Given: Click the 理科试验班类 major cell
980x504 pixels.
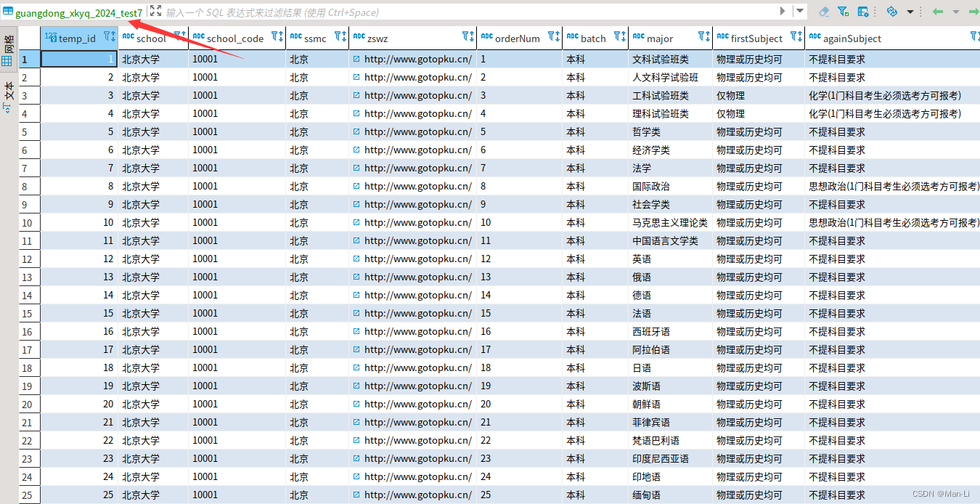Looking at the screenshot, I should [671, 113].
